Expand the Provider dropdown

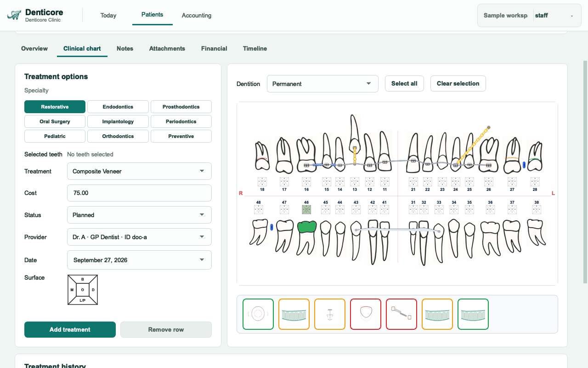[139, 237]
